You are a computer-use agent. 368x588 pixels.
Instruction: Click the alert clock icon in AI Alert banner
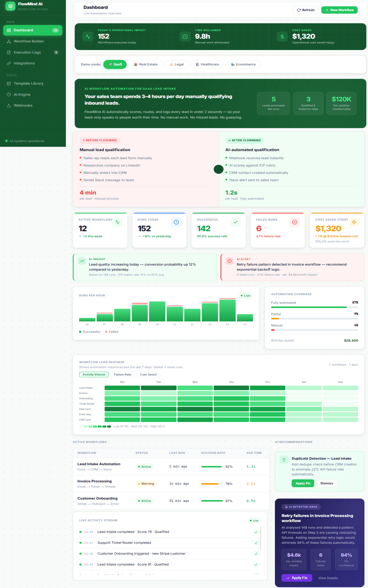[x=230, y=261]
